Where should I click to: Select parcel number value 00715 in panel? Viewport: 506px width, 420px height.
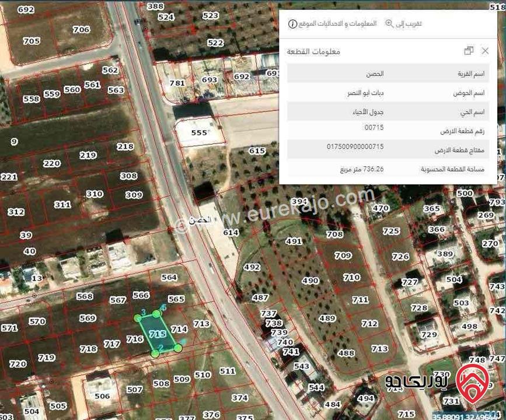pyautogui.click(x=374, y=127)
